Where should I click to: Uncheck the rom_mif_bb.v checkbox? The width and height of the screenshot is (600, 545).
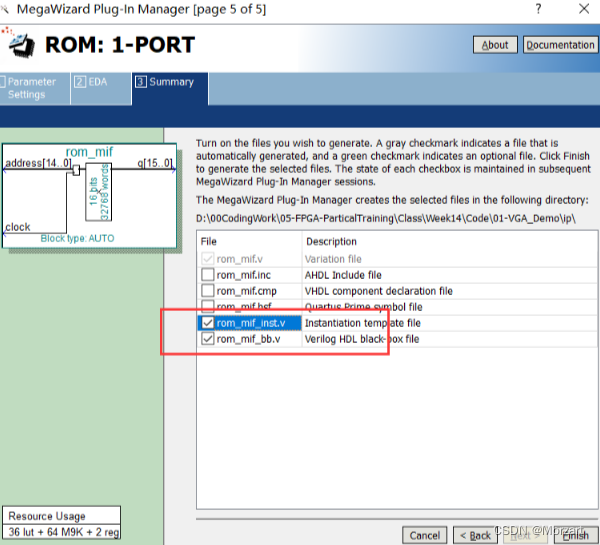208,339
